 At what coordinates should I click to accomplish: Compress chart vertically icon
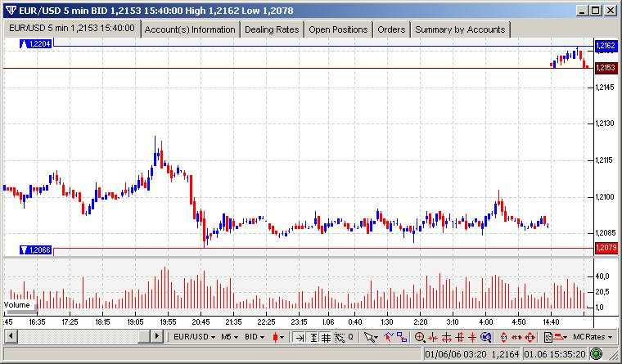click(x=472, y=338)
